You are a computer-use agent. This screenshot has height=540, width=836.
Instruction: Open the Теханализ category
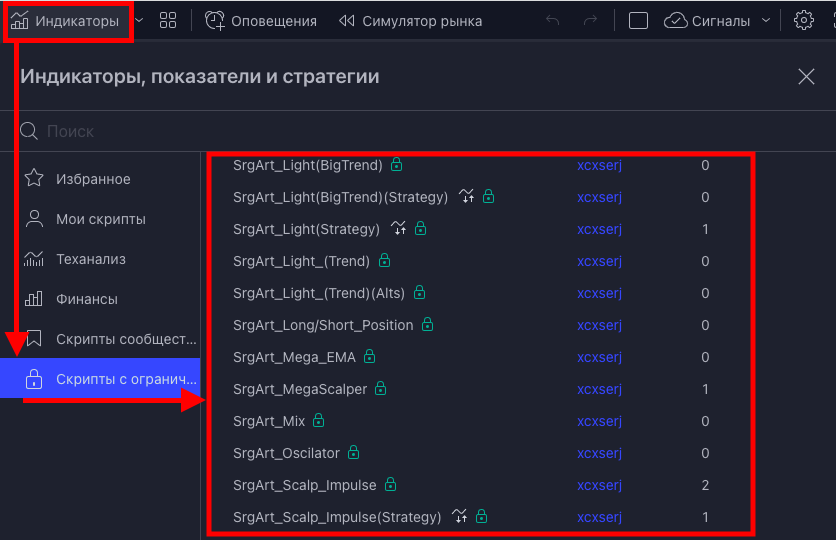100,259
